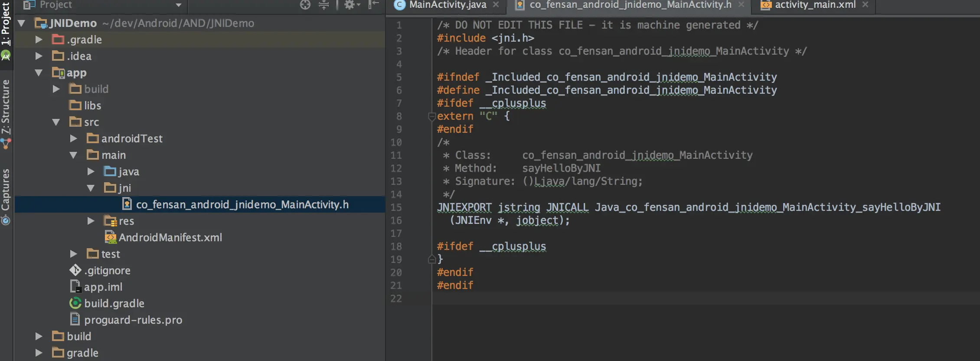Select the .idea folder icon
This screenshot has width=980, height=361.
click(x=58, y=56)
